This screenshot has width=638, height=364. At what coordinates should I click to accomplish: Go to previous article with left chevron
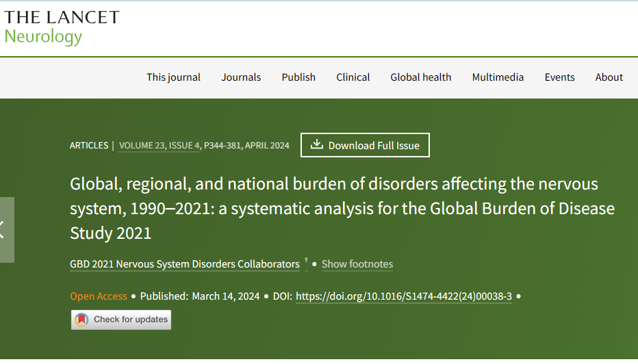6,230
